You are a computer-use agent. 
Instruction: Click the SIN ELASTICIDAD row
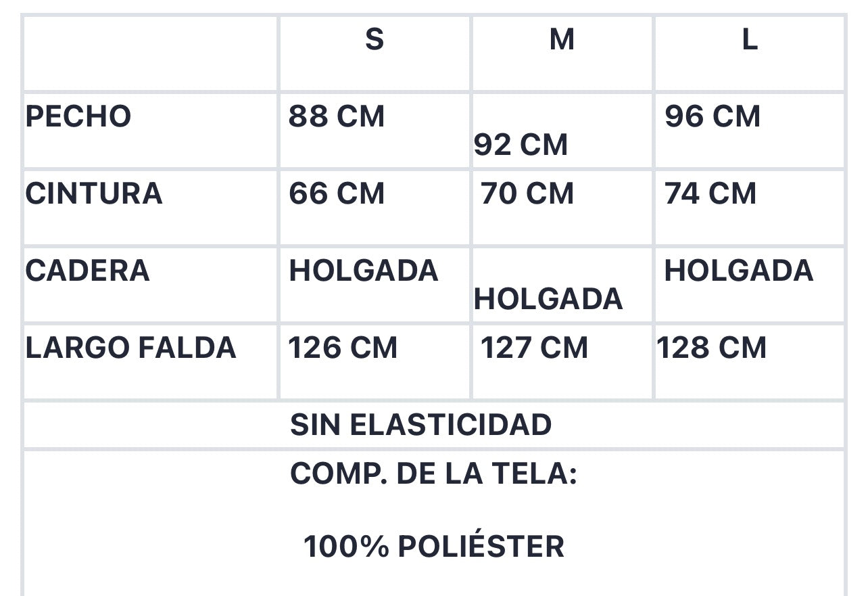434,425
